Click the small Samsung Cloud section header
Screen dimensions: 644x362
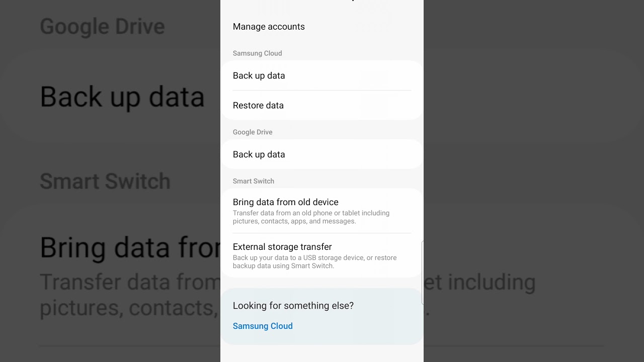pos(257,53)
